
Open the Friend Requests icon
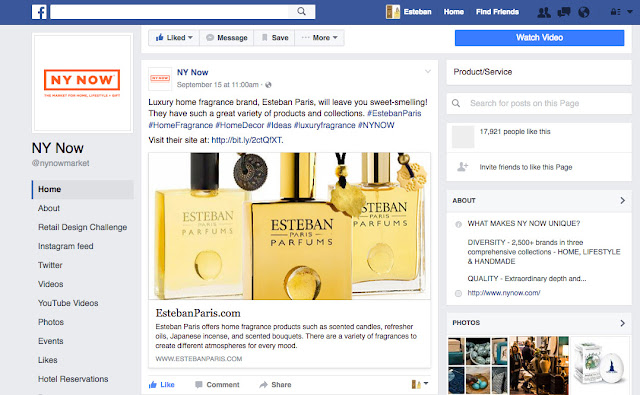tap(544, 12)
